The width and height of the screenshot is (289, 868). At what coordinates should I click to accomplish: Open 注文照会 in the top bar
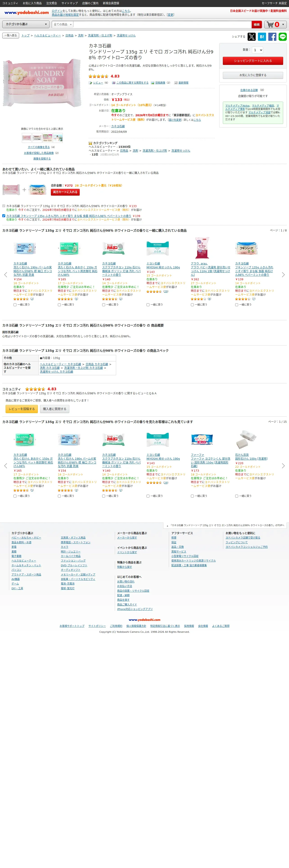pyautogui.click(x=52, y=3)
